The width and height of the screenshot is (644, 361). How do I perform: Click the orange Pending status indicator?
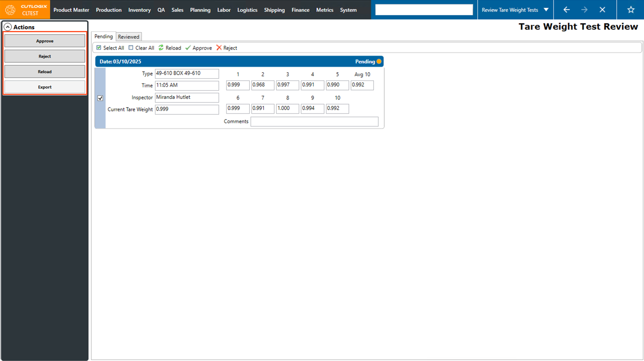(x=378, y=62)
